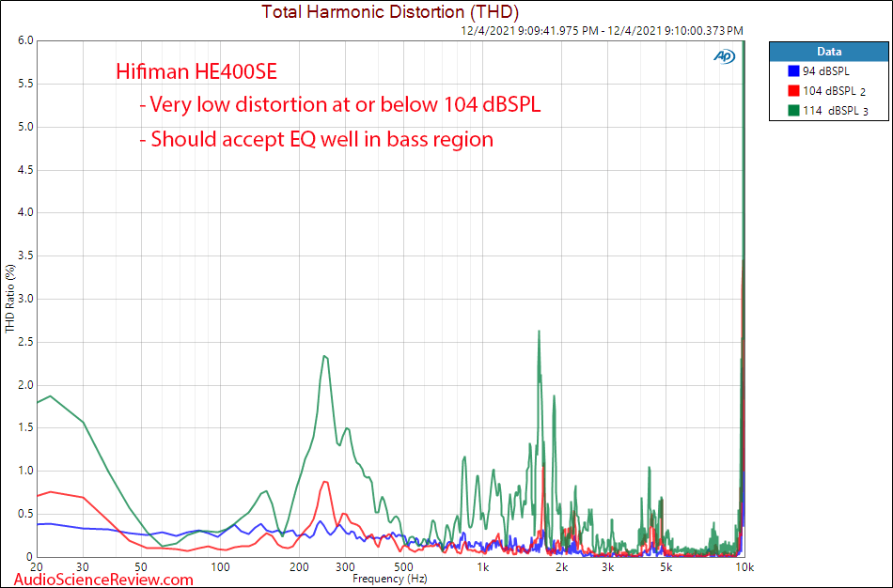Click the 500 Hz x-axis tick label
893x588 pixels.
point(403,567)
